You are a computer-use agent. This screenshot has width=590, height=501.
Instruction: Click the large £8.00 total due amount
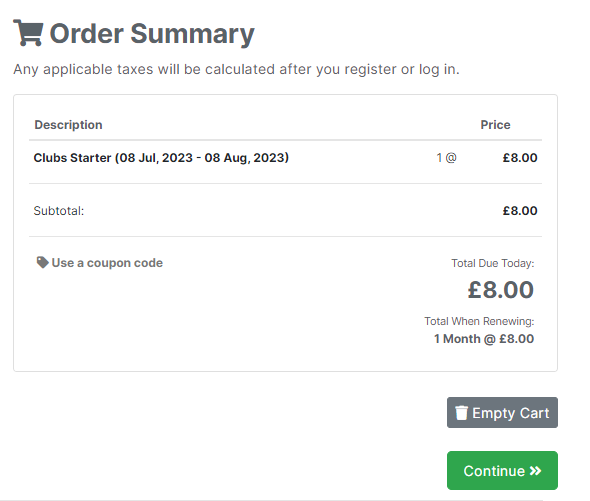pyautogui.click(x=500, y=290)
